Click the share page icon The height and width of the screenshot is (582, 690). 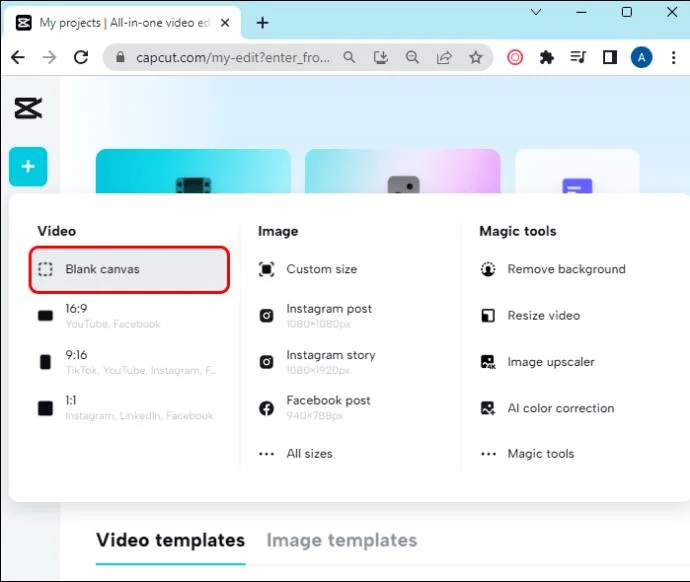[444, 57]
